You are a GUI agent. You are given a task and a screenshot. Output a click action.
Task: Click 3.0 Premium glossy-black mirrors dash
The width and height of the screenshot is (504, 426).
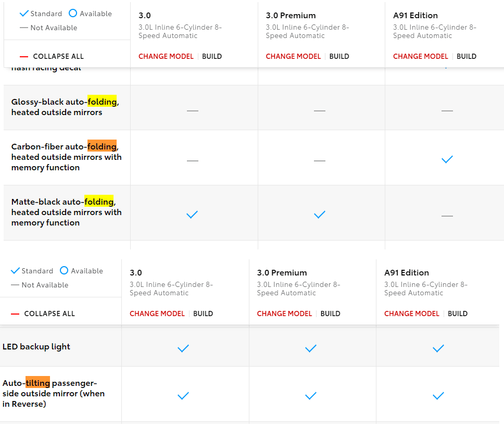click(320, 111)
